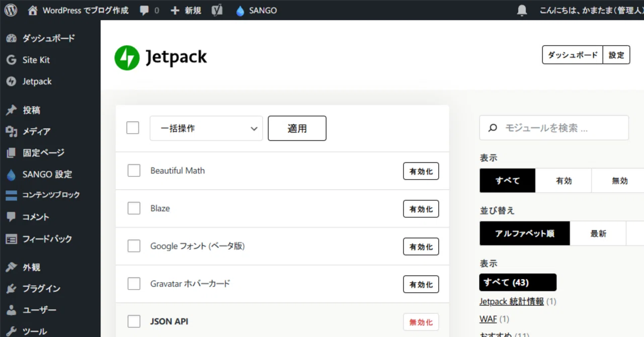The height and width of the screenshot is (337, 644).
Task: Activate Blaze with 有効化 button
Action: tap(421, 209)
